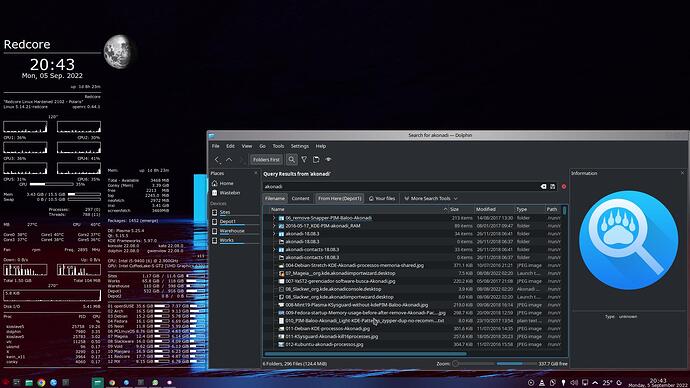690x388 pixels.
Task: Sort results by the Path column
Action: click(553, 209)
